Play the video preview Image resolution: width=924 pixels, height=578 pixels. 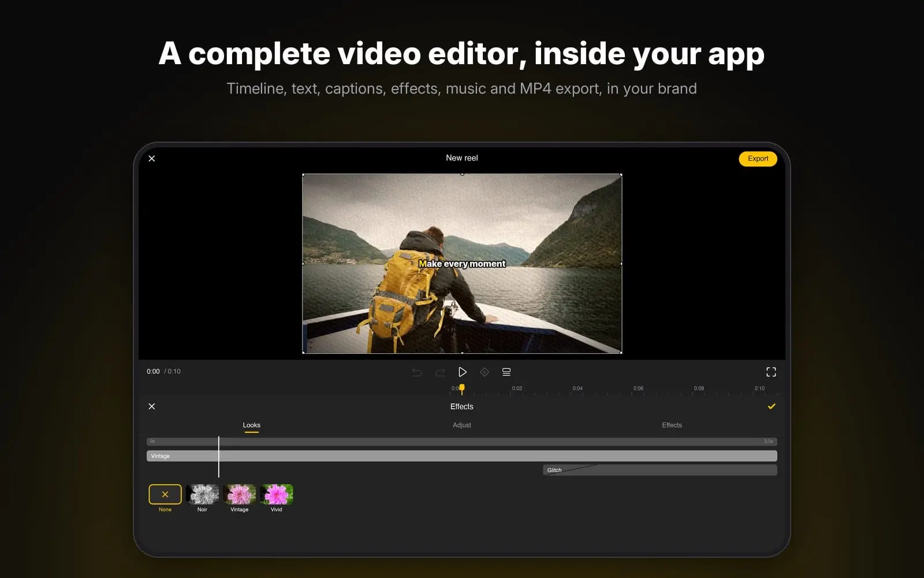(462, 372)
